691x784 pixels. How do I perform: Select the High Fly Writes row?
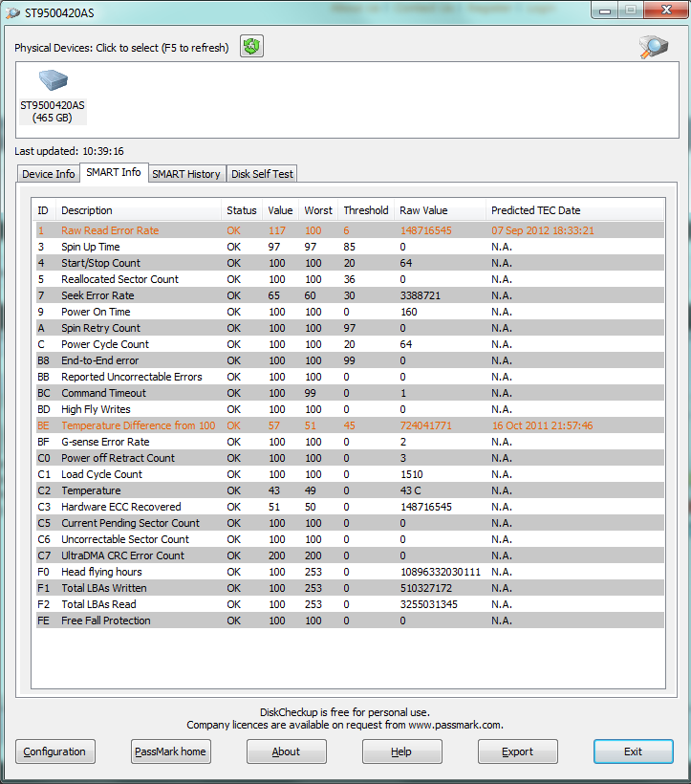(x=350, y=409)
